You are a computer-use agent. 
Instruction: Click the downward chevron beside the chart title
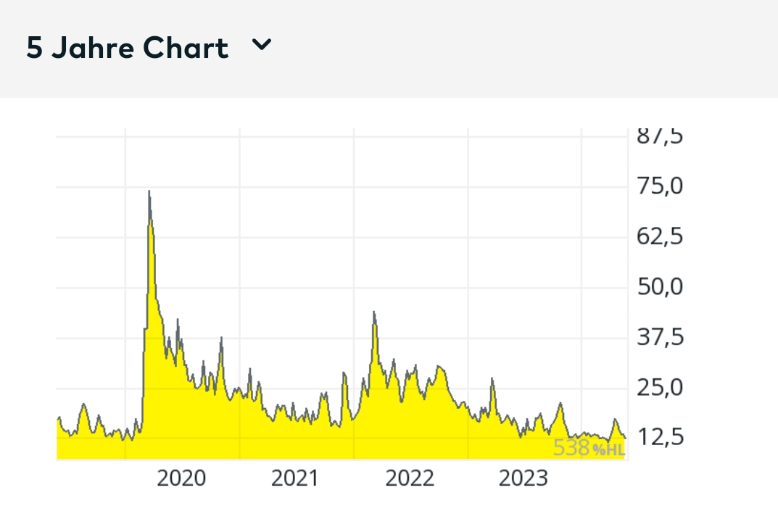coord(262,44)
